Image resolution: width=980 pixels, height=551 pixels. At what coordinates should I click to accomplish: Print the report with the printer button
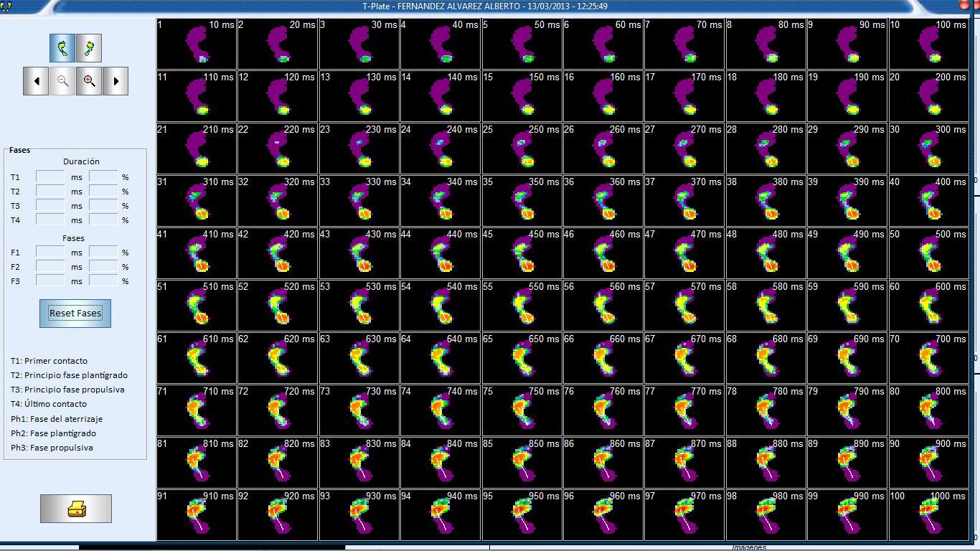point(76,509)
